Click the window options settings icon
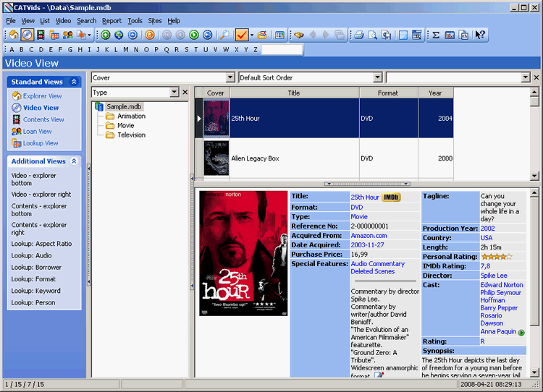543x392 pixels. 416,35
